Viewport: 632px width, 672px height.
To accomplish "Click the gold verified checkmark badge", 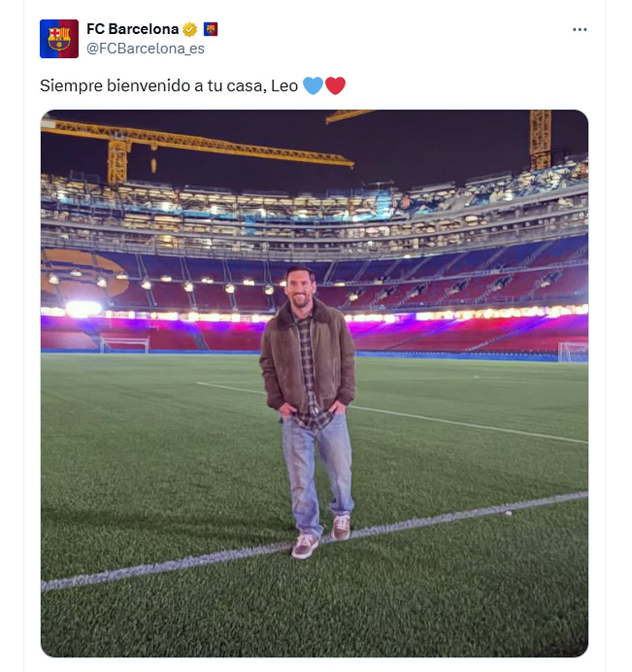I will click(190, 30).
